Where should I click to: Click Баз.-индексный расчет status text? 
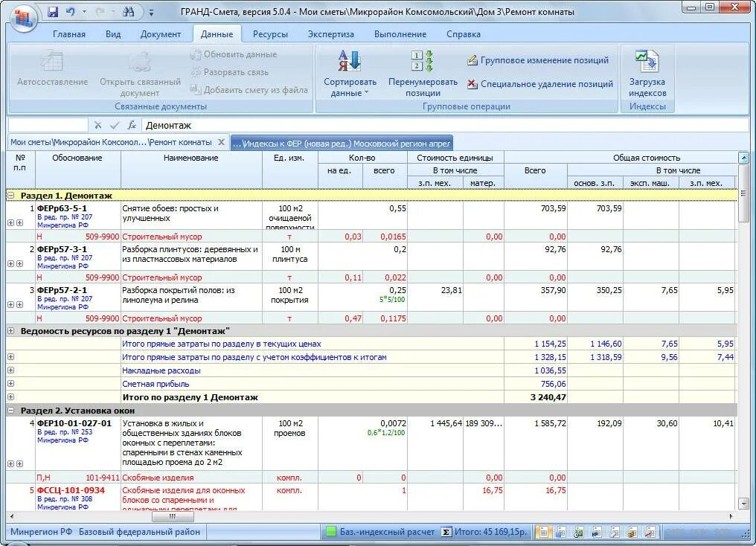pos(387,532)
